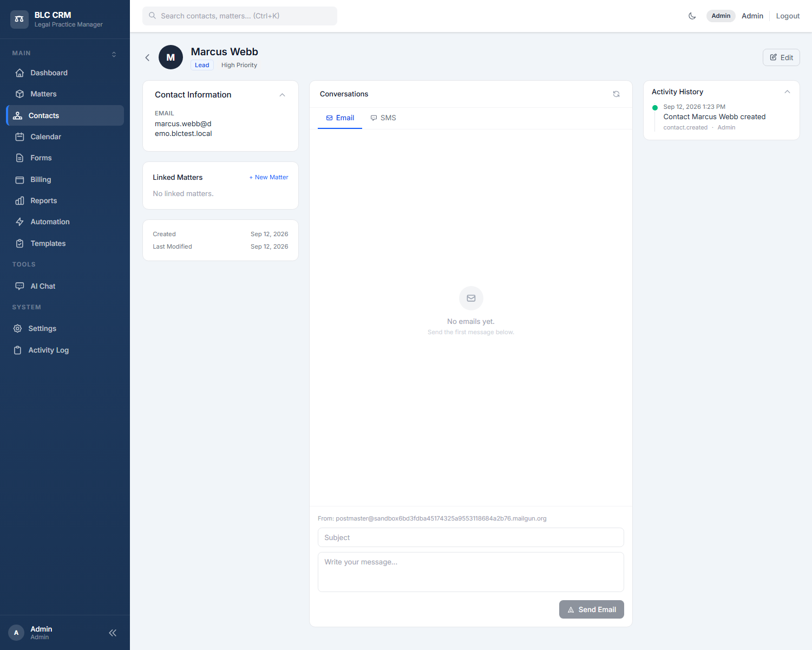Click the empty inbox envelope icon
The height and width of the screenshot is (650, 812).
pyautogui.click(x=471, y=298)
